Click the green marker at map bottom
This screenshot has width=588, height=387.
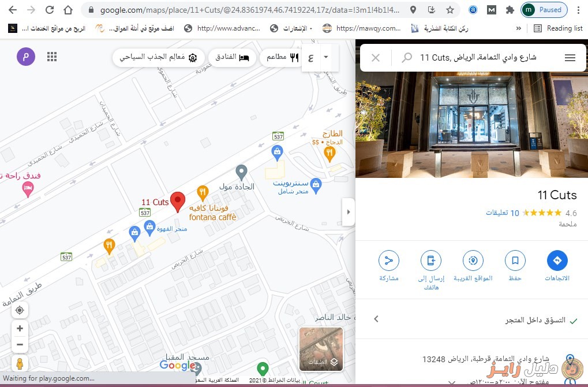click(263, 369)
